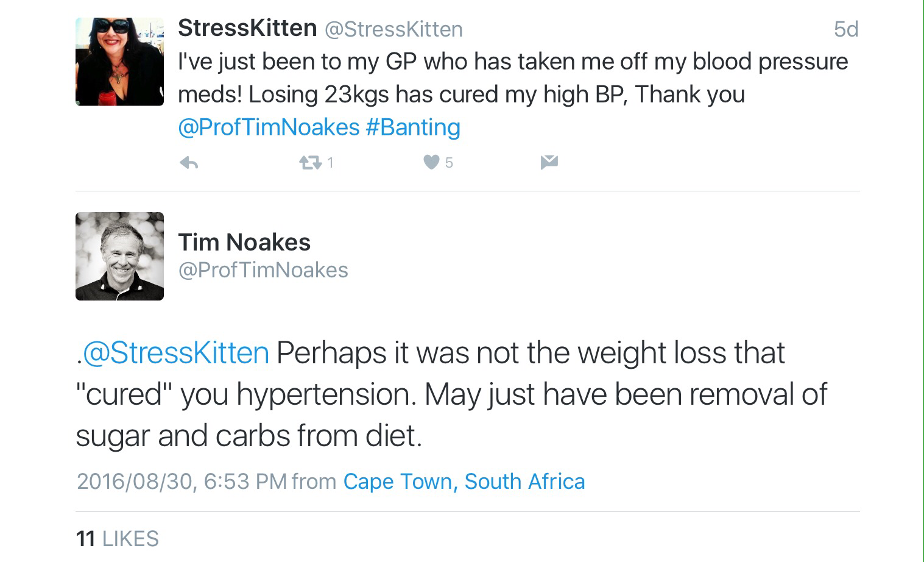Click the bold Tim Noakes display name
Viewport: 924px width, 562px height.
(x=244, y=243)
